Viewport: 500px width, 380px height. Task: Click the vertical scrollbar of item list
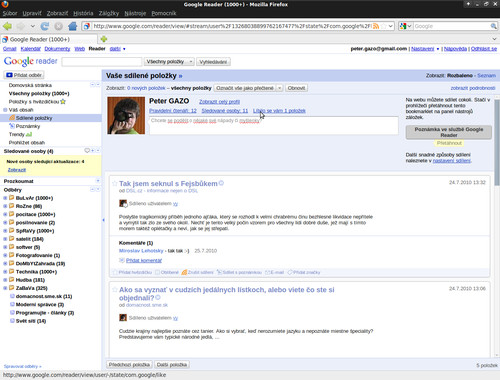click(x=497, y=227)
